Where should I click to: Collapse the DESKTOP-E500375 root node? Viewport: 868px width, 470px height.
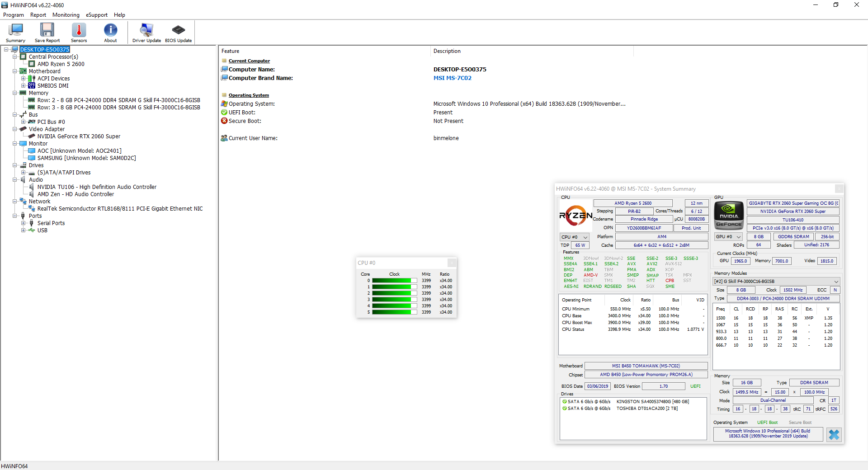tap(6, 50)
